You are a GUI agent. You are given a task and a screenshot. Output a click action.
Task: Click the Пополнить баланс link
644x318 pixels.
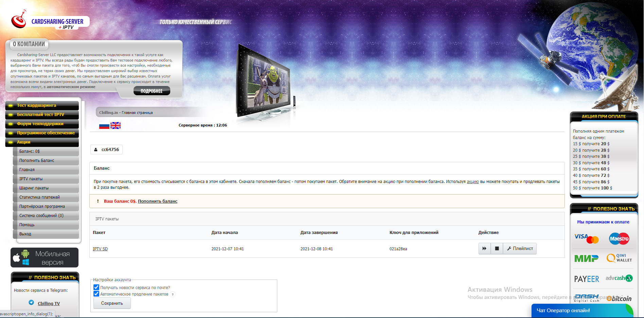[x=158, y=201]
